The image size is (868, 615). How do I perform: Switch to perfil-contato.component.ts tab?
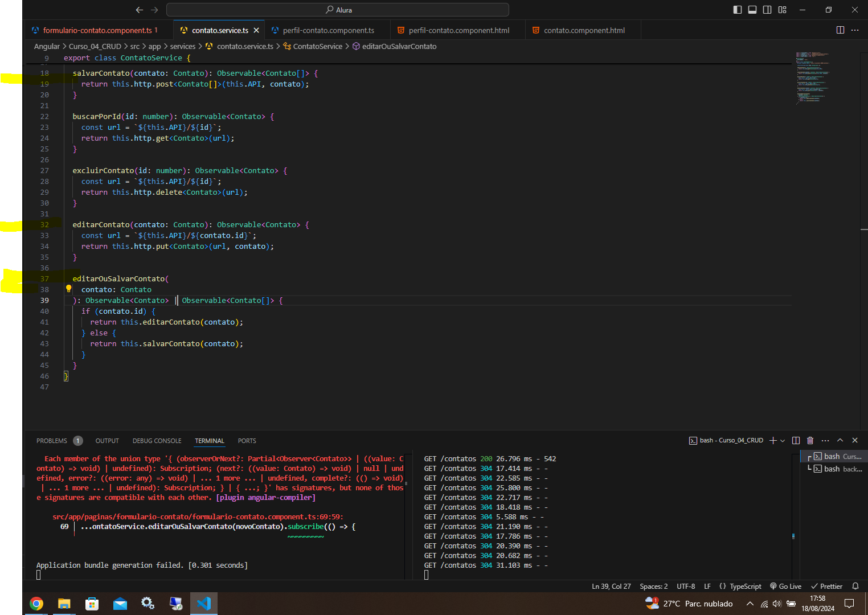328,30
